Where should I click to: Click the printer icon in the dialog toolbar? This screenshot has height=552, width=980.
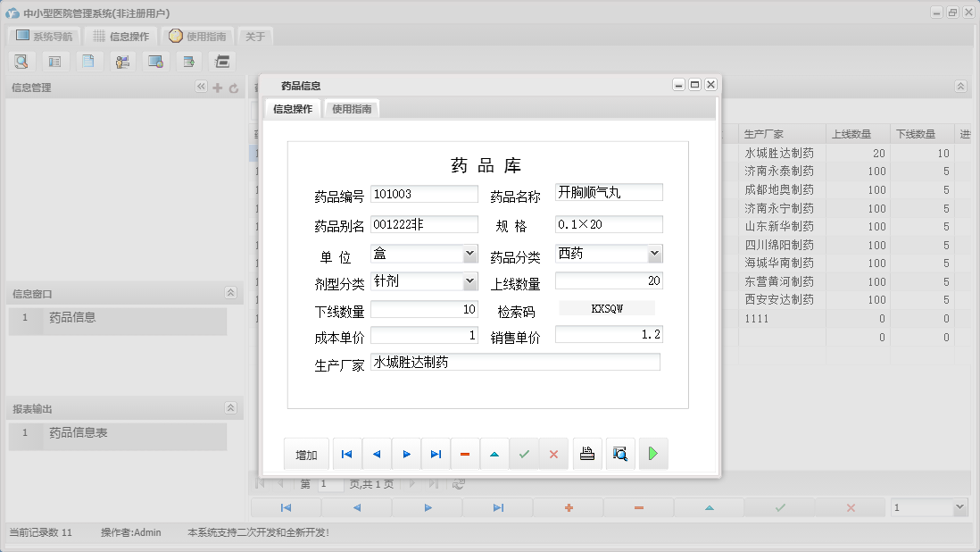click(x=587, y=454)
